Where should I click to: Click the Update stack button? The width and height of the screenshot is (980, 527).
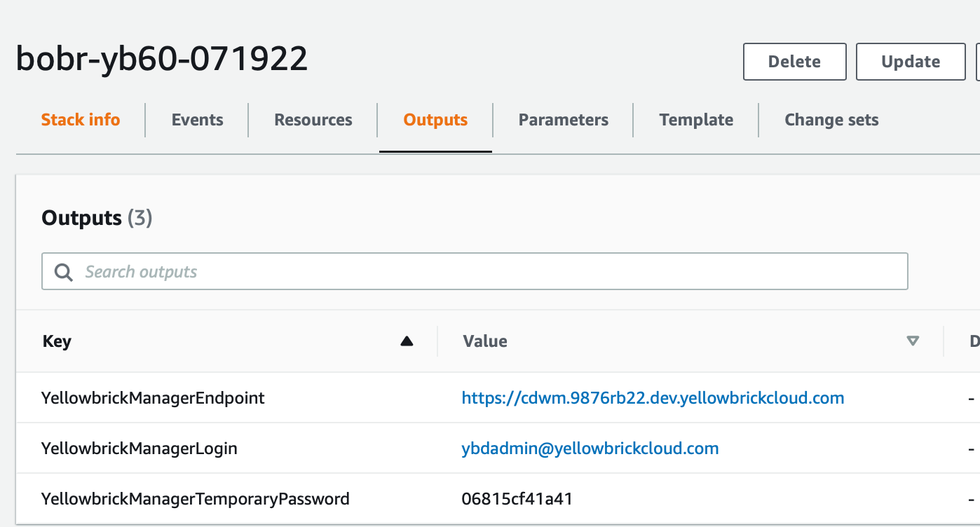coord(911,62)
